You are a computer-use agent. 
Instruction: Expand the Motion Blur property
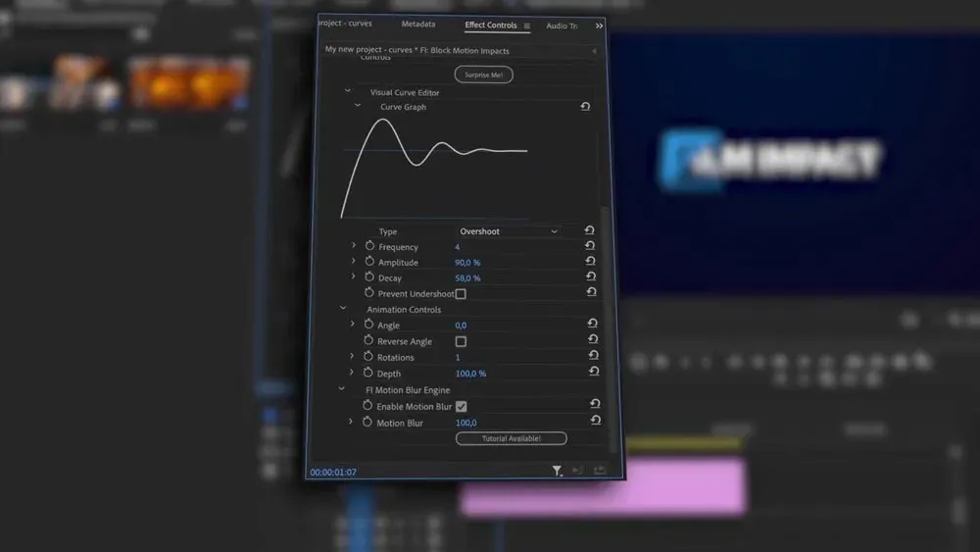351,422
